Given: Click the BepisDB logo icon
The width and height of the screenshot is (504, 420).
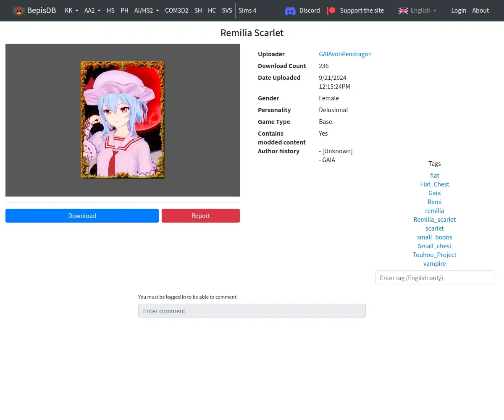Looking at the screenshot, I should [18, 10].
